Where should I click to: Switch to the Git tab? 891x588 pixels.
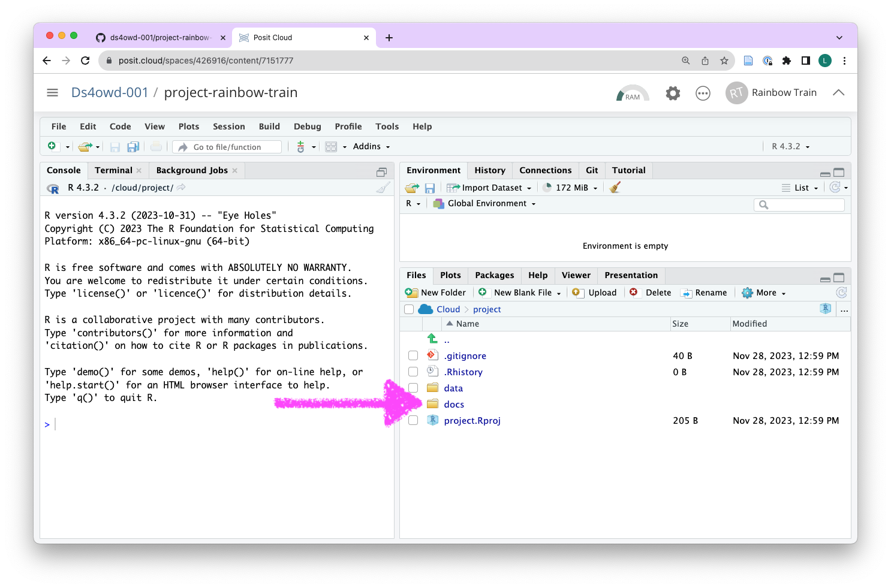pyautogui.click(x=592, y=170)
